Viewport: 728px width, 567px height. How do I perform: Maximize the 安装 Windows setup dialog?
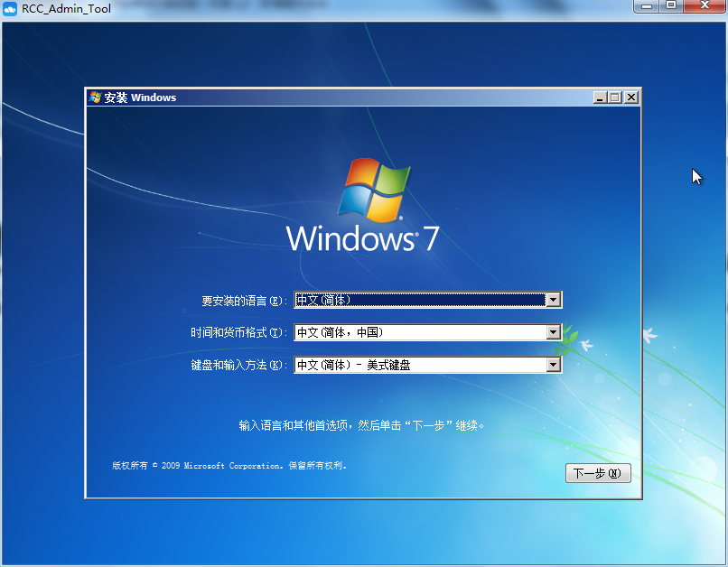(x=615, y=98)
